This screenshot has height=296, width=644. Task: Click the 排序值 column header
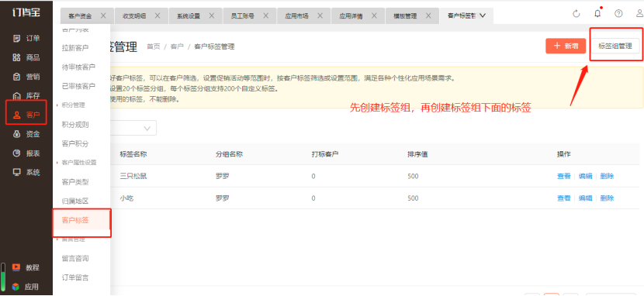417,154
